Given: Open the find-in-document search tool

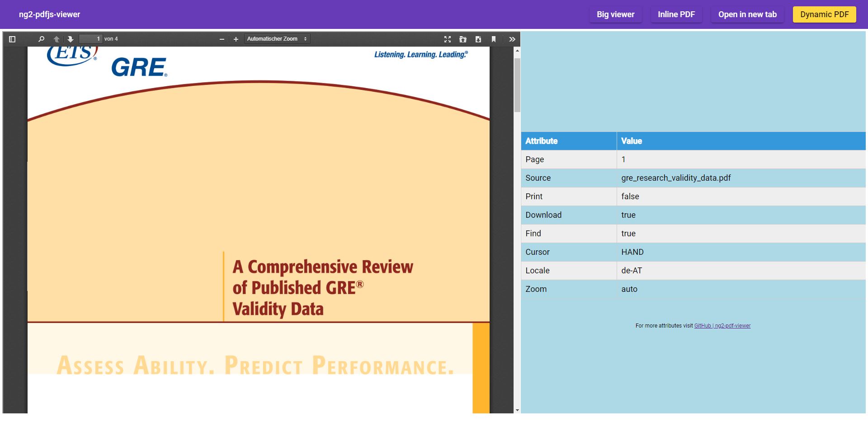Looking at the screenshot, I should [x=41, y=39].
